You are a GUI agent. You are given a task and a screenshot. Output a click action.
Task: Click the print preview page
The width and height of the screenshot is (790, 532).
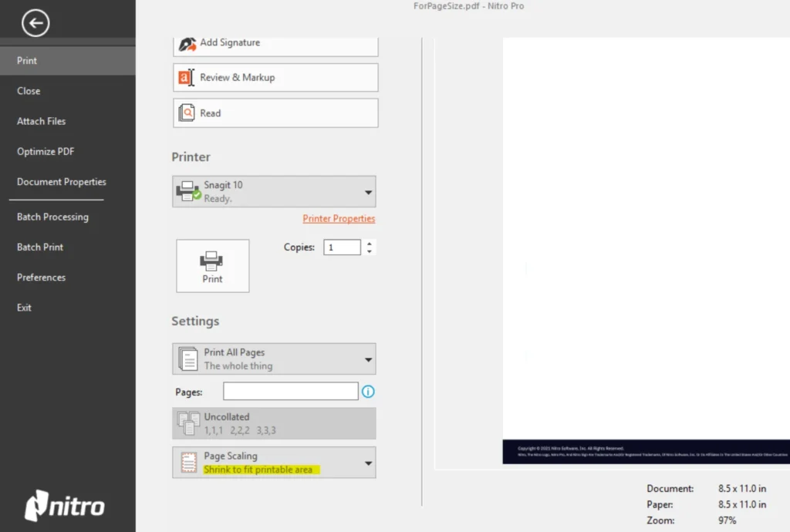[646, 251]
